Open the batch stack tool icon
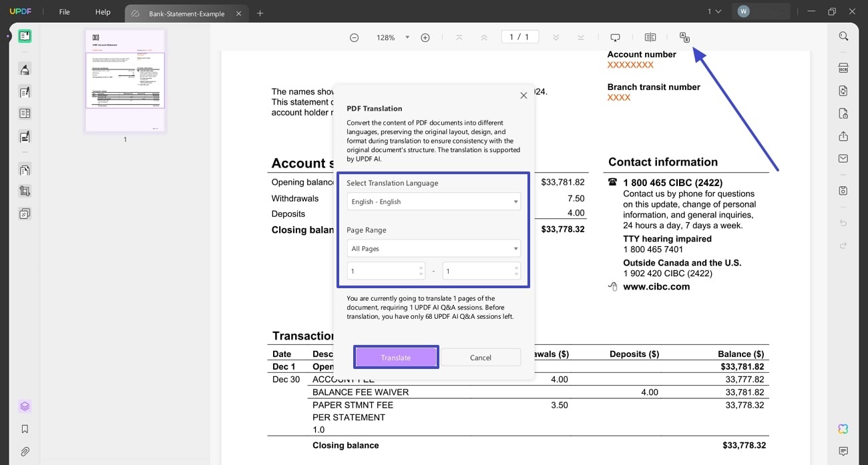868x465 pixels. 25,213
